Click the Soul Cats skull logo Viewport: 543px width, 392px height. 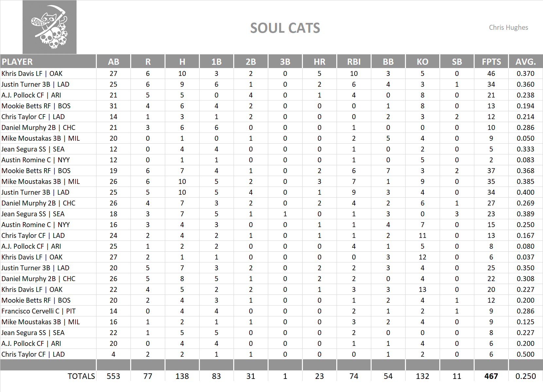49,27
